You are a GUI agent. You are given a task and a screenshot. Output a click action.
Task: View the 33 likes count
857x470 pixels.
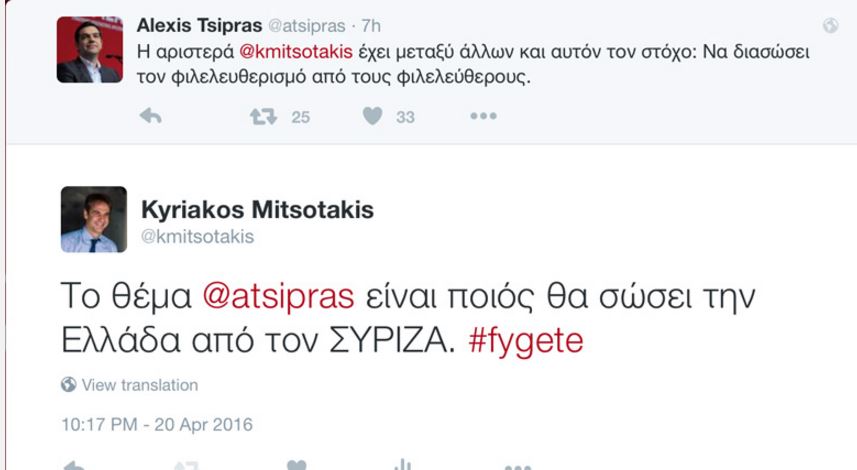pyautogui.click(x=405, y=117)
